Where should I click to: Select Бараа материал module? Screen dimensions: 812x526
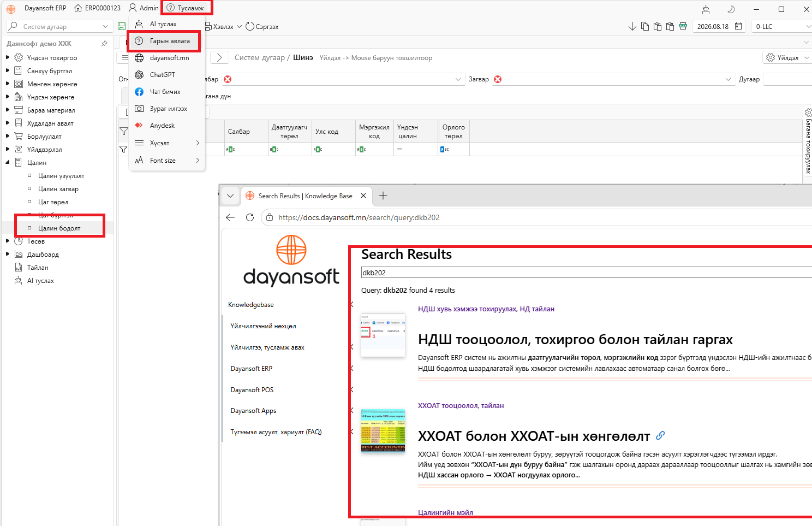pos(51,110)
